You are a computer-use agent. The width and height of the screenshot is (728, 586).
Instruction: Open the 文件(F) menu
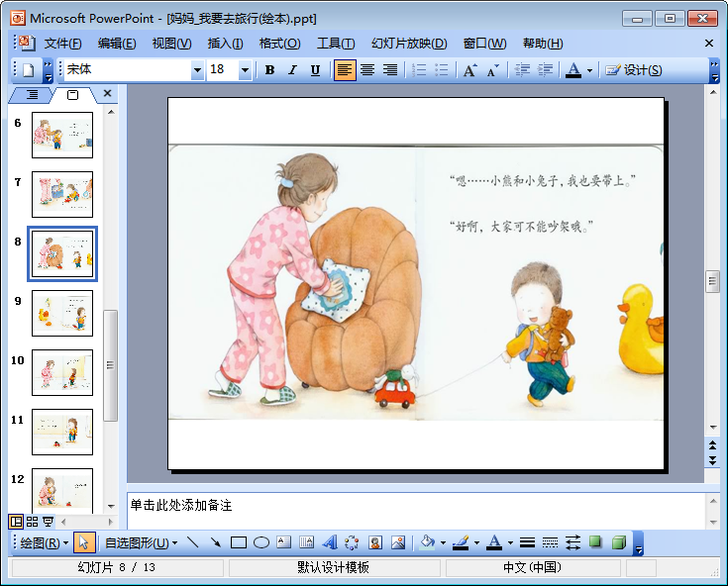(x=62, y=44)
